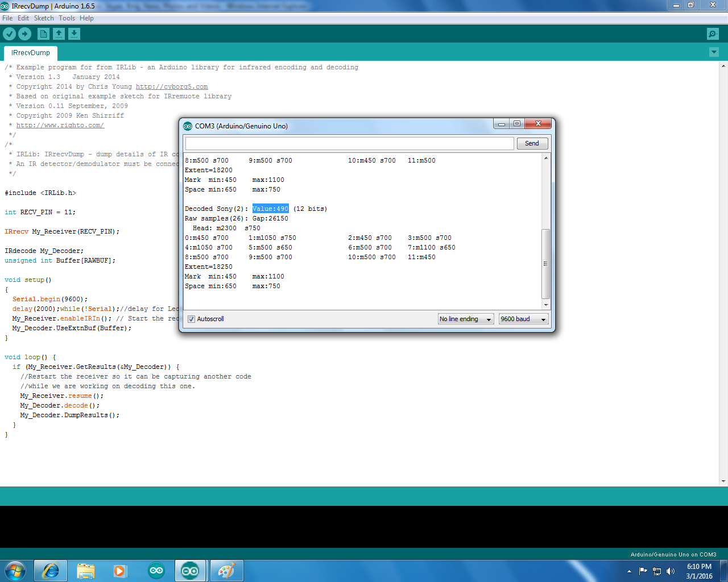Click the serial monitor vertical scrollbar thumb

[x=546, y=264]
